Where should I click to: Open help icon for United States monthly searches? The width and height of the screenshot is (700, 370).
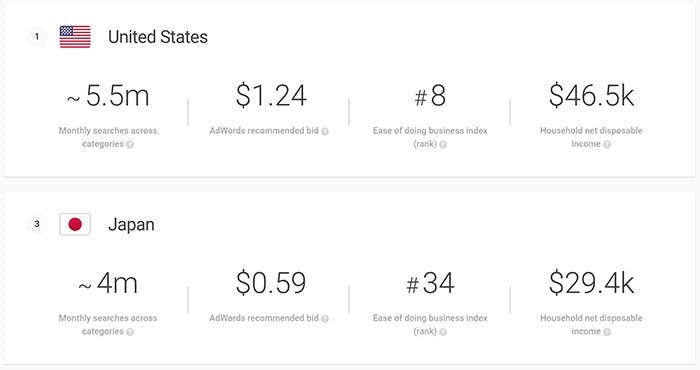[130, 144]
